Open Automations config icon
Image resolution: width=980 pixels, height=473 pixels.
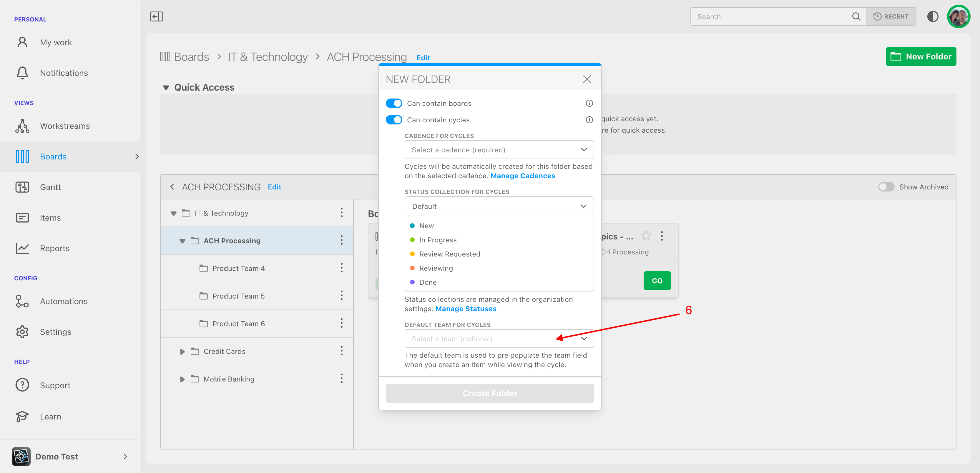tap(22, 301)
